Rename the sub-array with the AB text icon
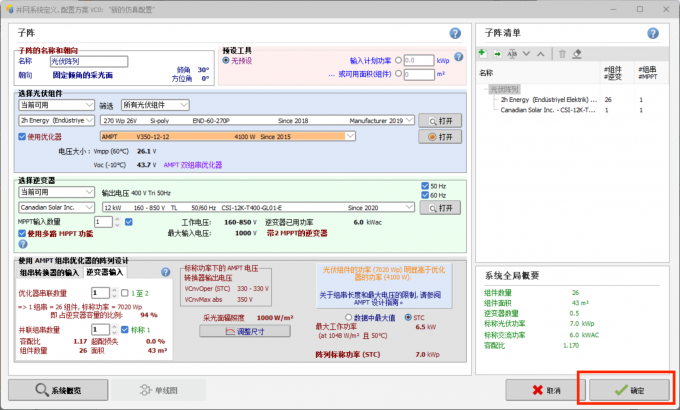 (512, 54)
